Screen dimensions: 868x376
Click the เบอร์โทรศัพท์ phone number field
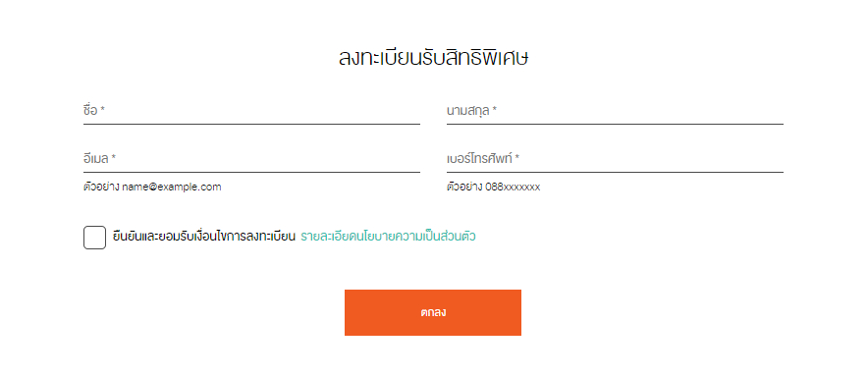tap(615, 159)
